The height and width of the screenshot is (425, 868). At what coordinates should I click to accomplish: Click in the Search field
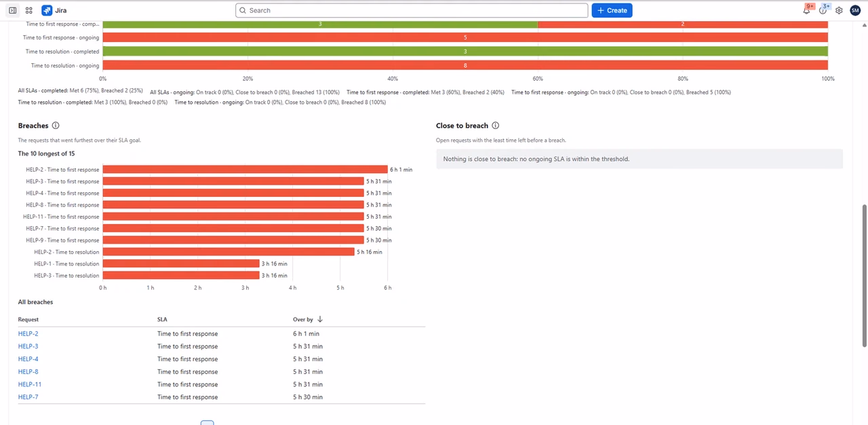click(x=412, y=10)
